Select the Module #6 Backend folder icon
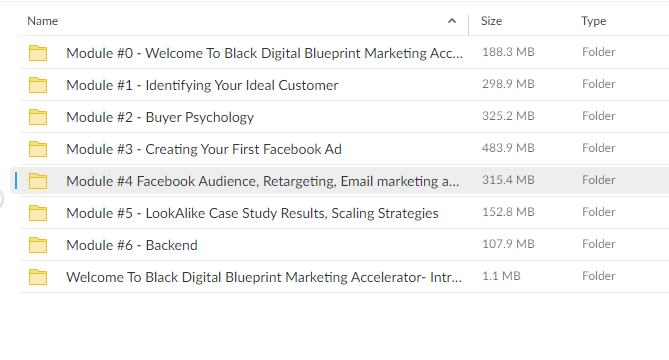 pyautogui.click(x=38, y=245)
